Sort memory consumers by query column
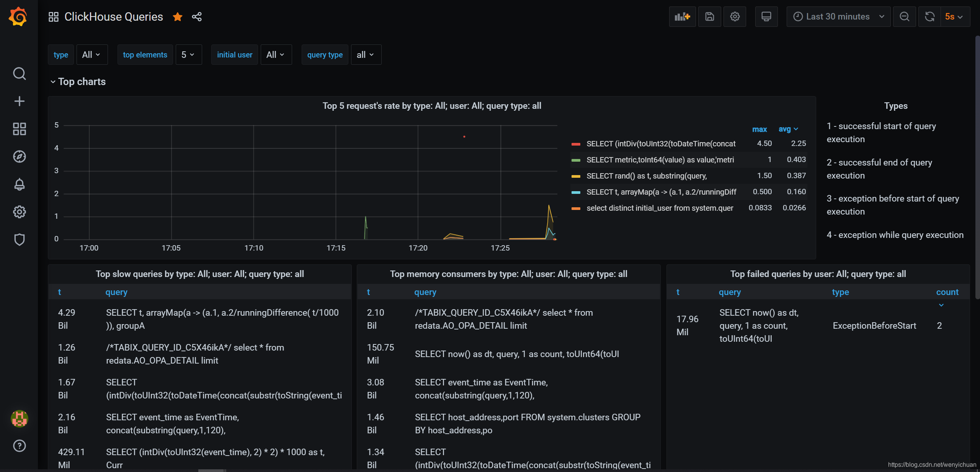 pos(425,292)
